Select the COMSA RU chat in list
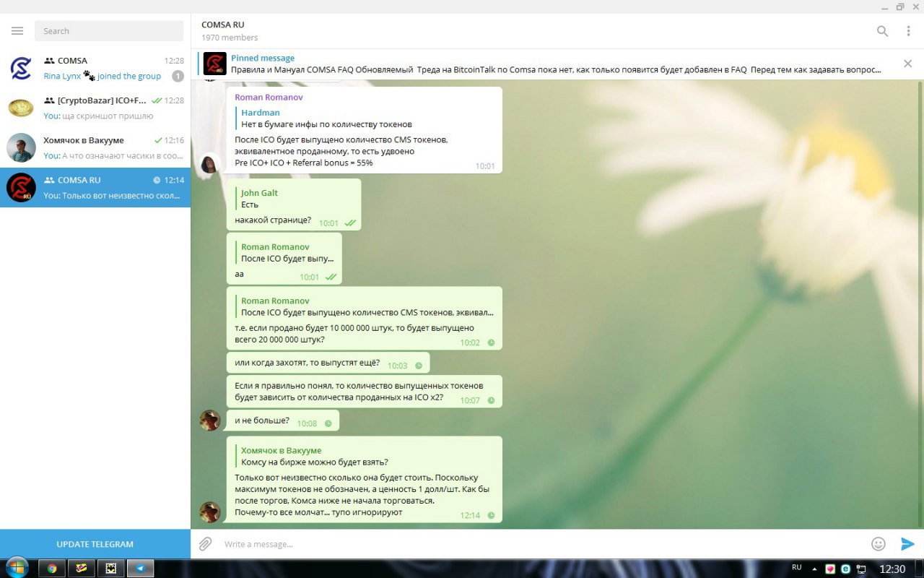Image resolution: width=924 pixels, height=578 pixels. pyautogui.click(x=95, y=188)
